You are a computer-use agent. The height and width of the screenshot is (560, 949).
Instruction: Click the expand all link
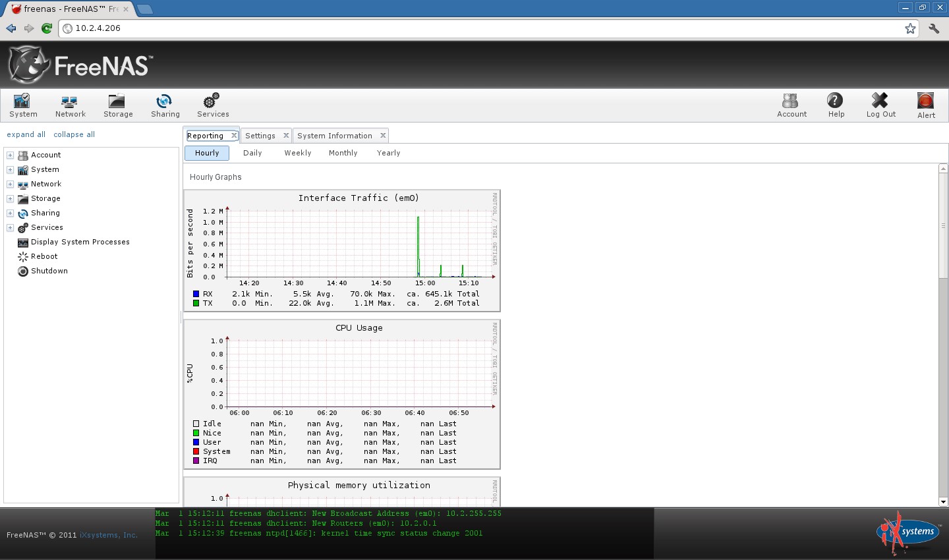(26, 134)
